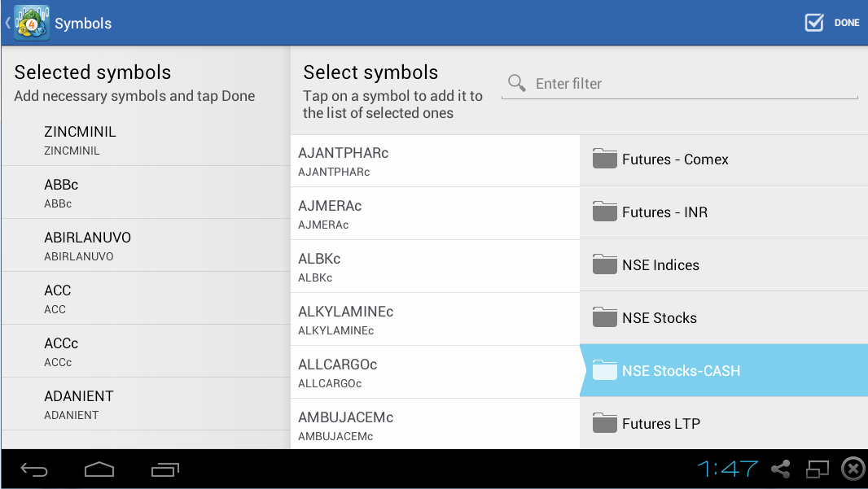Image resolution: width=868 pixels, height=489 pixels.
Task: Tap ACC in selected symbols
Action: point(146,298)
